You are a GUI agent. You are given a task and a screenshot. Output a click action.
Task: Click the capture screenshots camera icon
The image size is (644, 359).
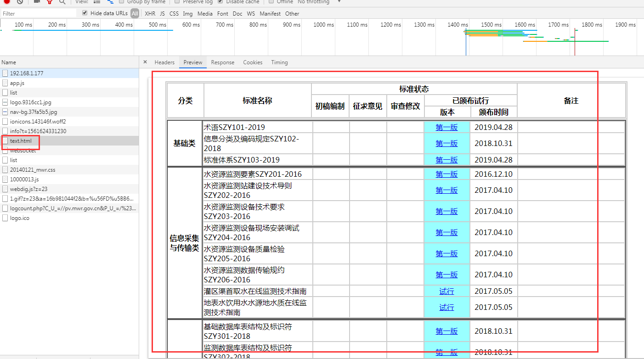36,2
